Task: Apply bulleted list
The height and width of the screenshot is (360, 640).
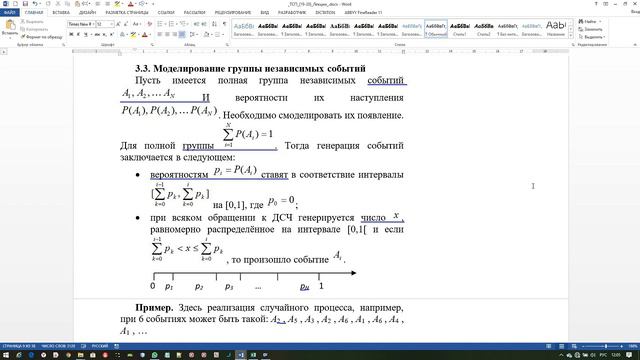Action: 160,24
